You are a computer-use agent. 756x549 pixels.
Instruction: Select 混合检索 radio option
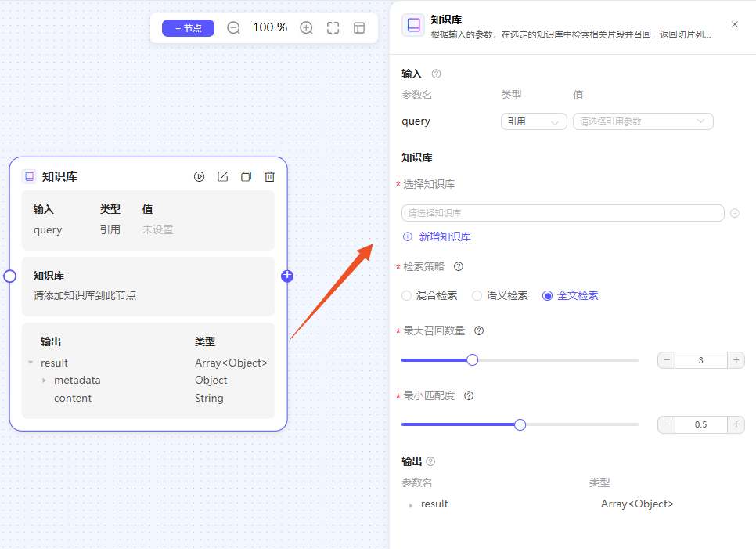[430, 295]
